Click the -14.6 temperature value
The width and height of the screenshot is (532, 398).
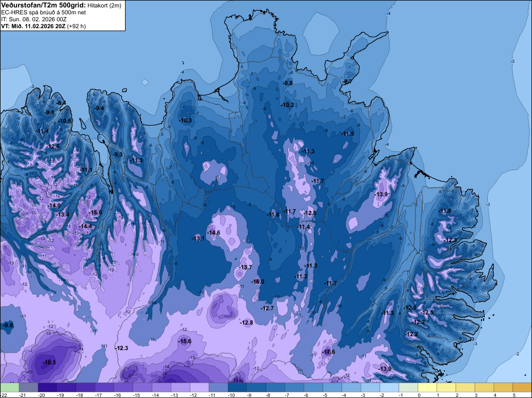[x=214, y=233]
